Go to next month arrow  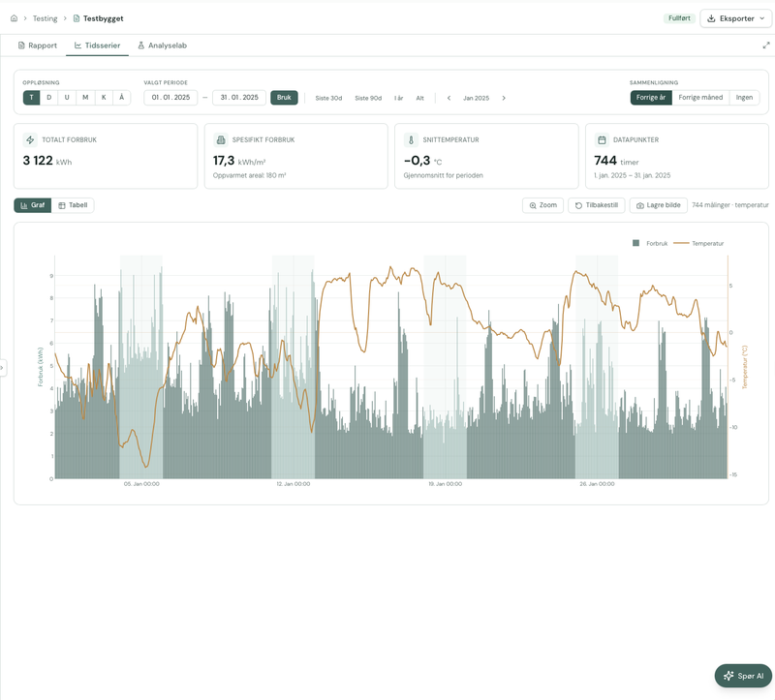point(504,98)
